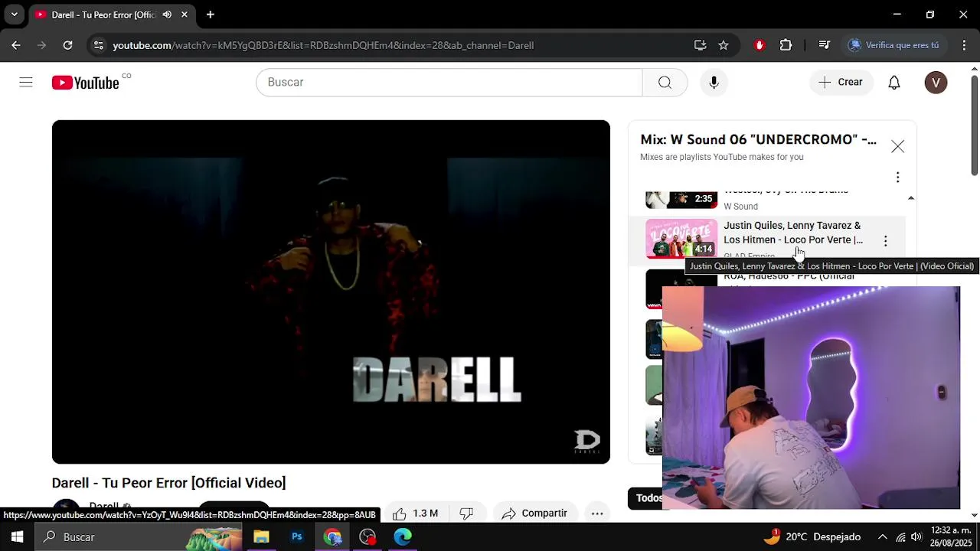Close the Darell - Tu Peor Error tab
This screenshot has width=980, height=551.
[x=185, y=15]
